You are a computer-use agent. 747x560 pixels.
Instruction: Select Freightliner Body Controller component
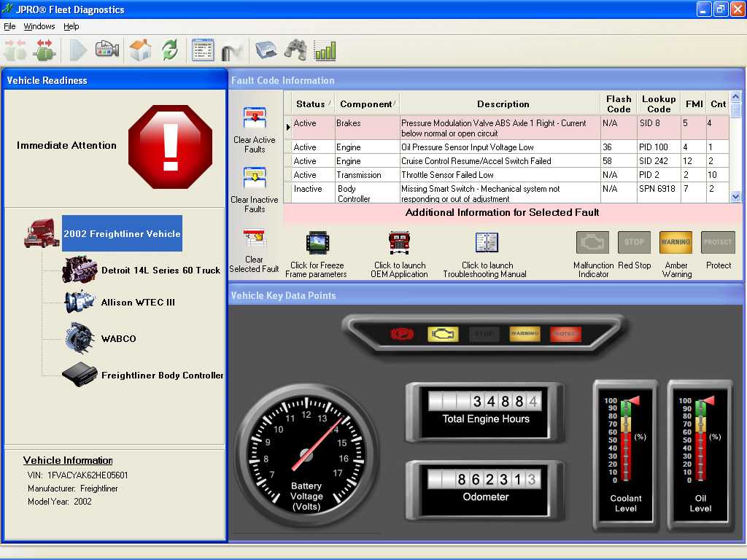pyautogui.click(x=163, y=376)
